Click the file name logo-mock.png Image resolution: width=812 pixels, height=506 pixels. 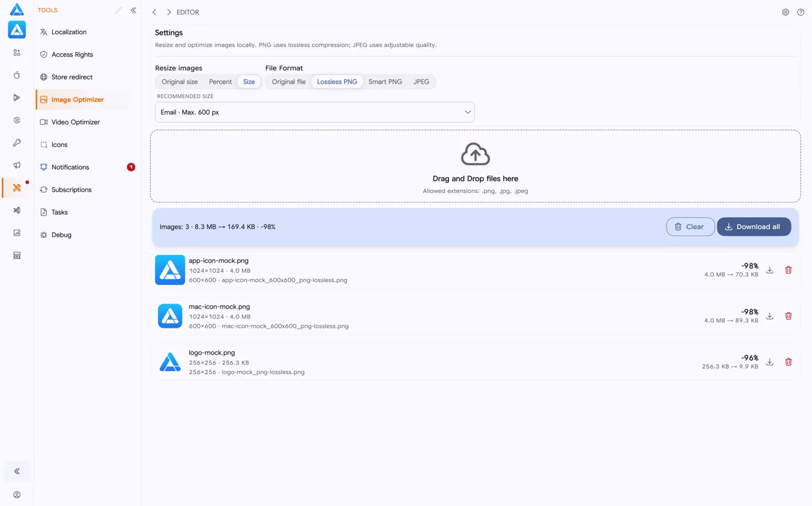212,353
